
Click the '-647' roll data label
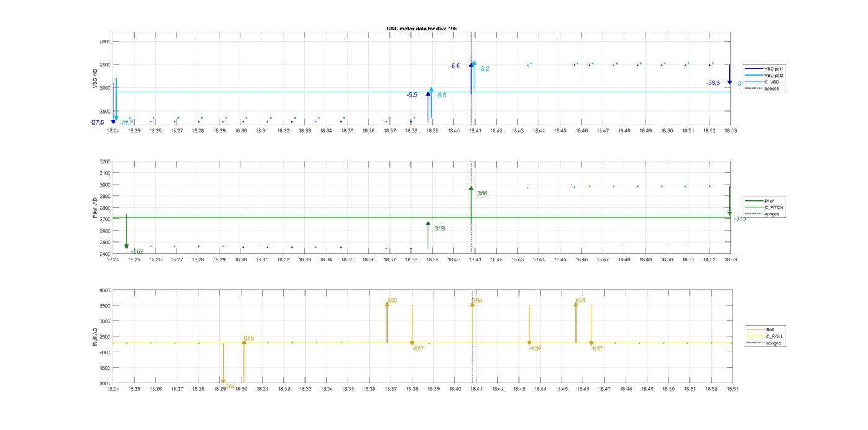tap(597, 349)
